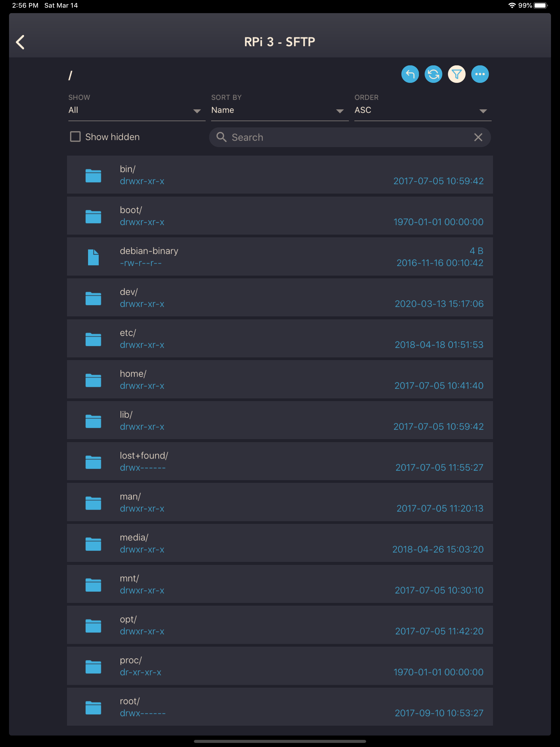Tap the search magnifier icon
The width and height of the screenshot is (560, 747).
pyautogui.click(x=222, y=138)
